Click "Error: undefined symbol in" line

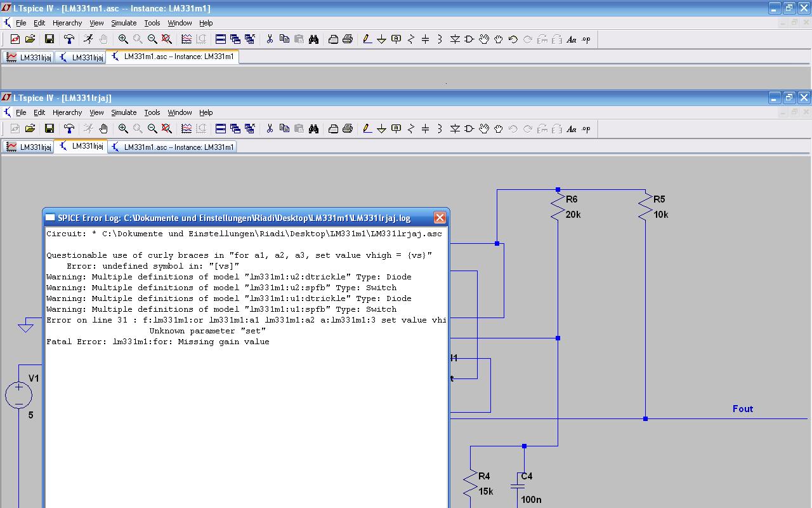coord(153,266)
